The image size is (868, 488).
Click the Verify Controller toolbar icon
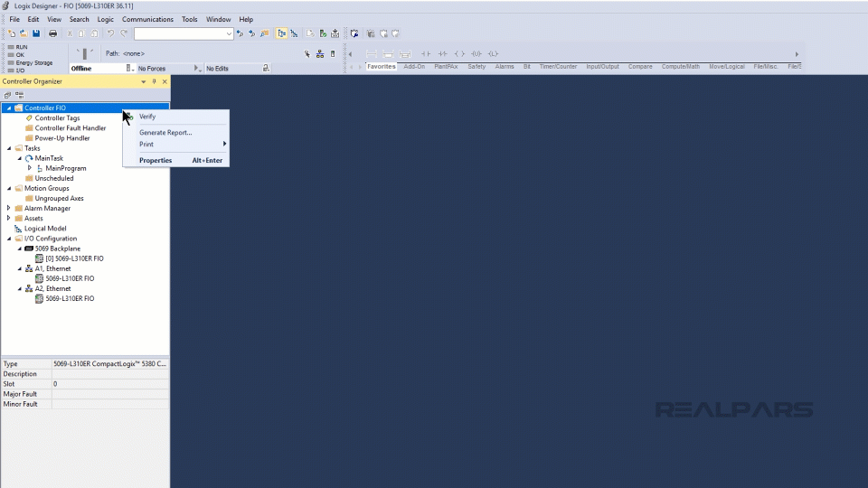(323, 33)
